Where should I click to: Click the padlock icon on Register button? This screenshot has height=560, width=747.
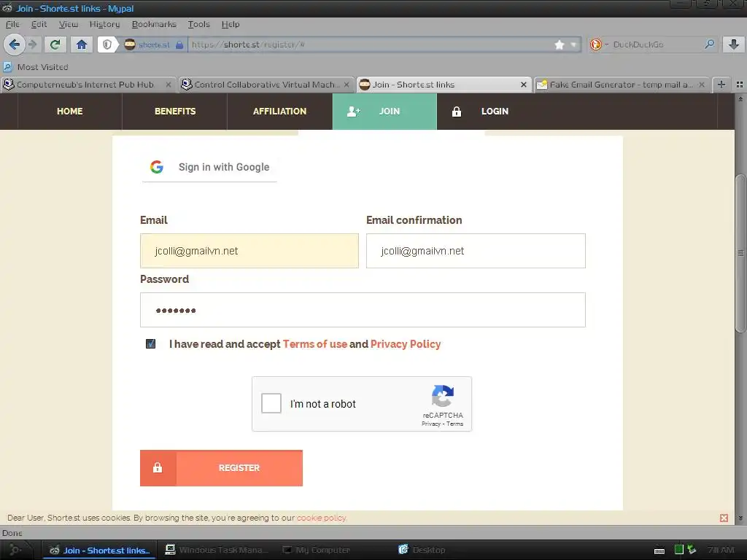(x=158, y=468)
